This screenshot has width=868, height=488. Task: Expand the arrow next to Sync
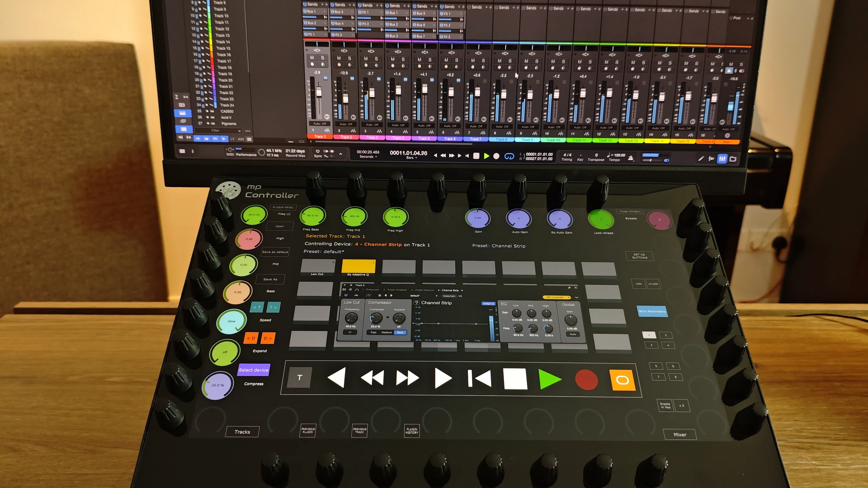point(341,154)
